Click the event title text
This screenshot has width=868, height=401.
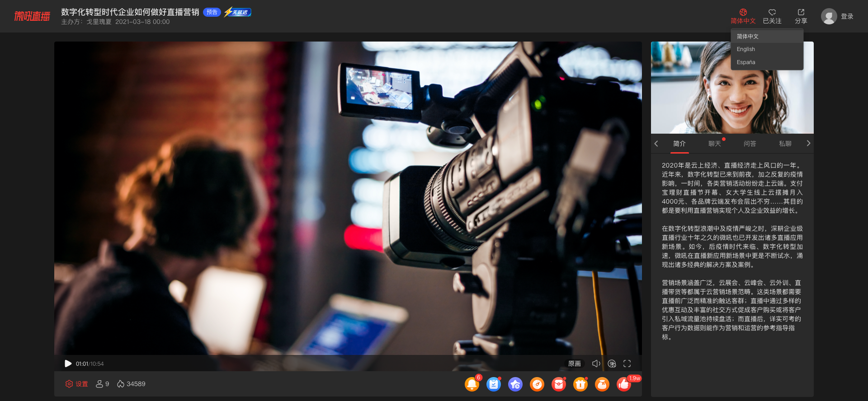pyautogui.click(x=130, y=12)
